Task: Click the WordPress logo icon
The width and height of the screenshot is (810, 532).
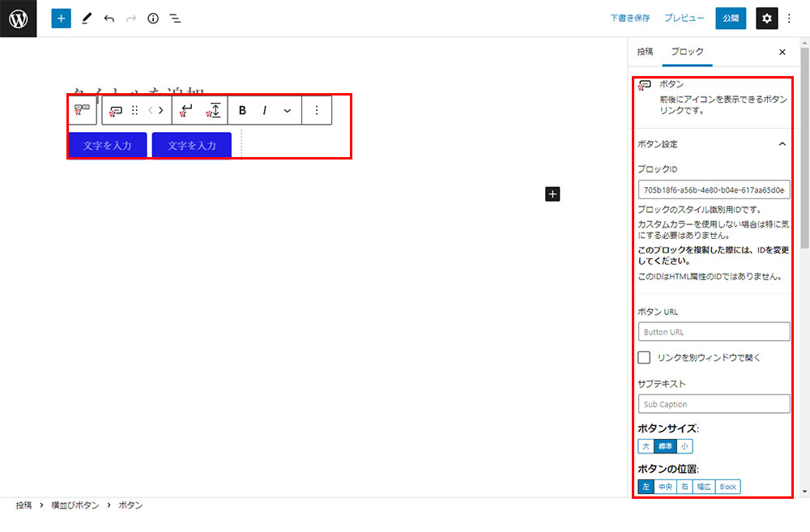Action: pyautogui.click(x=18, y=18)
